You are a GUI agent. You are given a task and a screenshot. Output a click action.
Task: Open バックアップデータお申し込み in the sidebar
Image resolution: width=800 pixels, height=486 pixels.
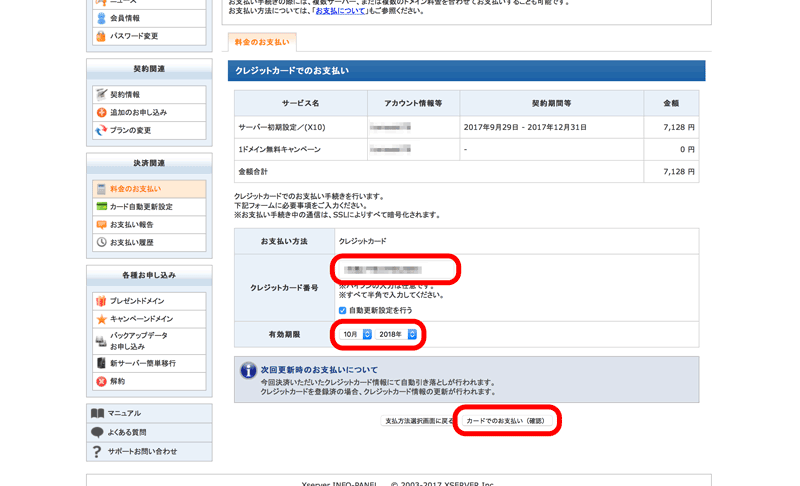pos(149,341)
